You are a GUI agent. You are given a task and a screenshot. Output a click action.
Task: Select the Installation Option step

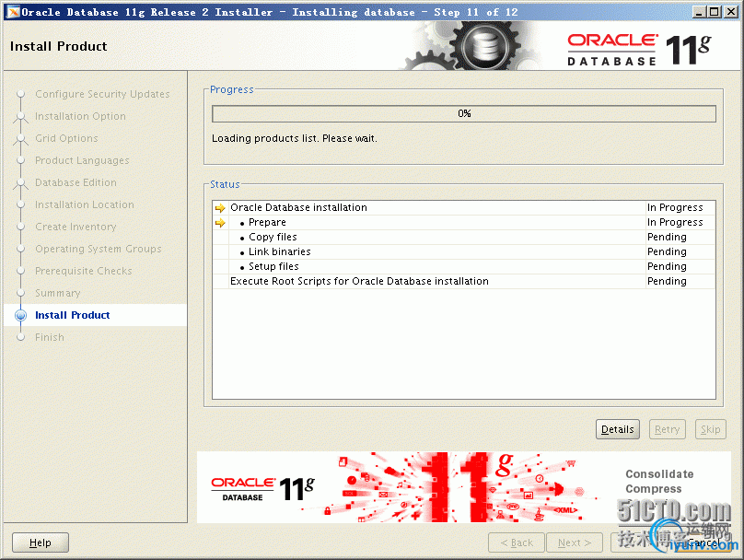click(x=80, y=116)
